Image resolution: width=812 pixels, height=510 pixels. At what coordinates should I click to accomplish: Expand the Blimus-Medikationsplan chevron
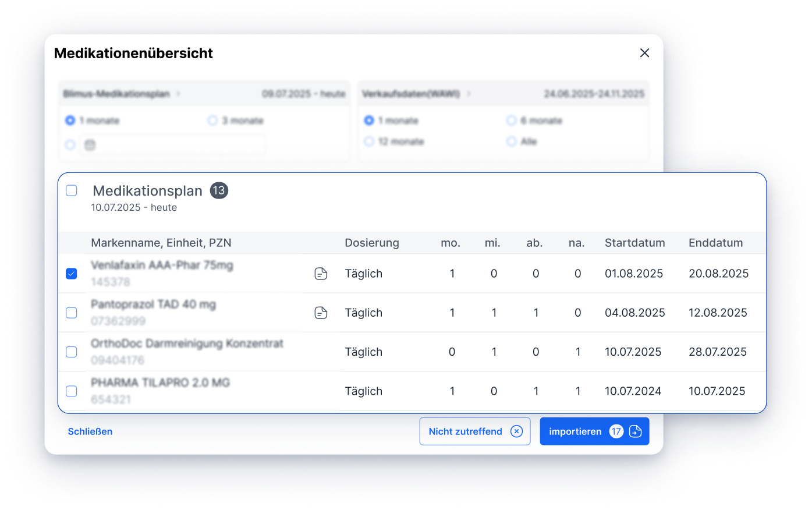(x=178, y=94)
